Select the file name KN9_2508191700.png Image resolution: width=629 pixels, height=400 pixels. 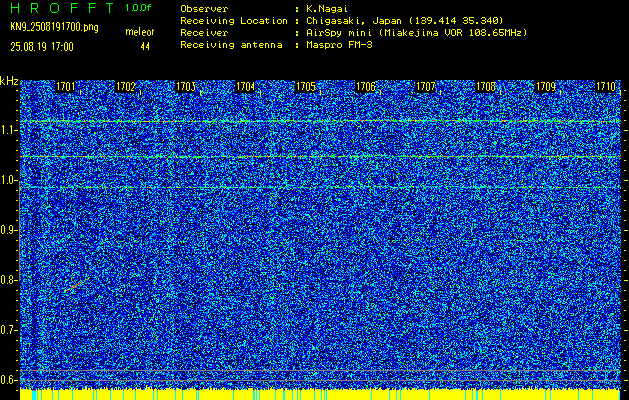(x=54, y=28)
